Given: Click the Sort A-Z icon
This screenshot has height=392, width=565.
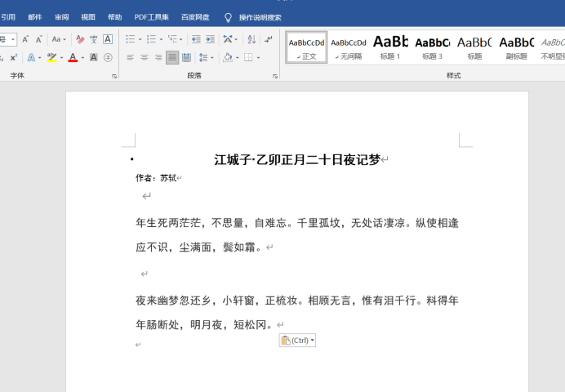Looking at the screenshot, I should 251,39.
